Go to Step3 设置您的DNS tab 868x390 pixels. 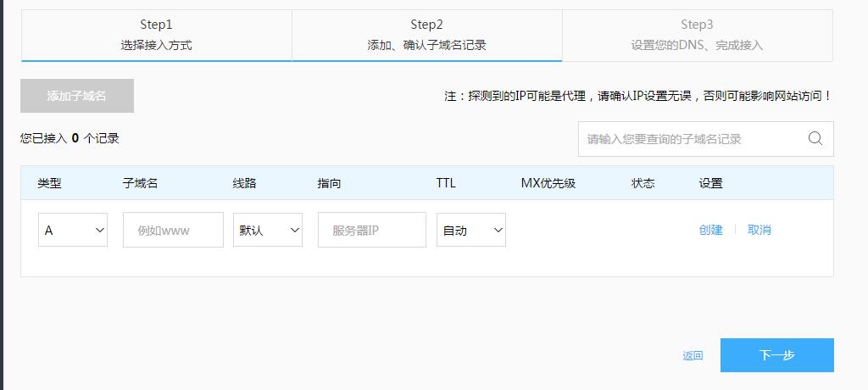tap(697, 35)
